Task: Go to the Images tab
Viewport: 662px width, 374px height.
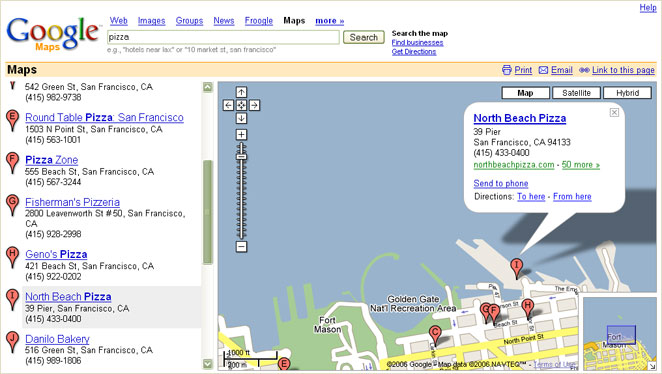Action: [x=151, y=21]
